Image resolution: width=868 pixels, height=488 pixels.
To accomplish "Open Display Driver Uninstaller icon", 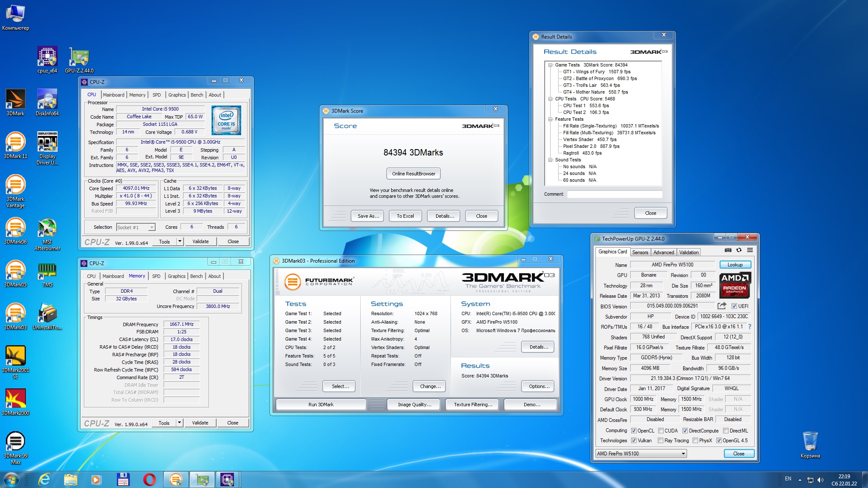I will [47, 148].
